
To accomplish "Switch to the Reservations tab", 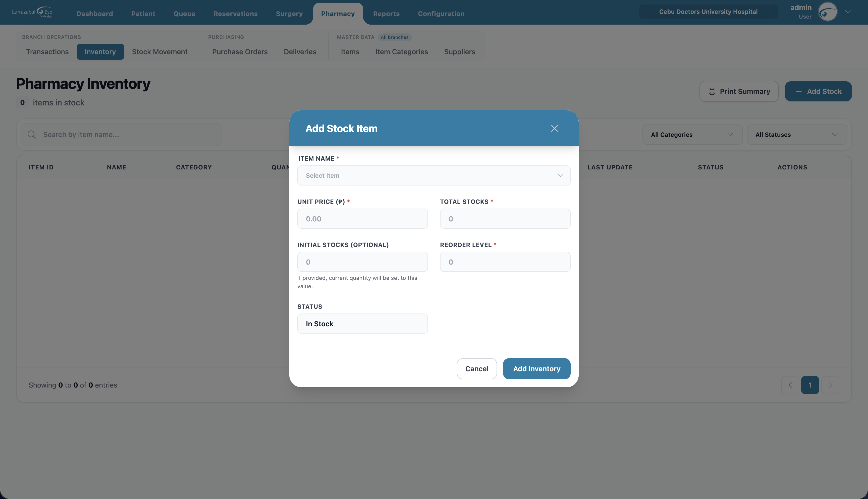I will (x=236, y=14).
